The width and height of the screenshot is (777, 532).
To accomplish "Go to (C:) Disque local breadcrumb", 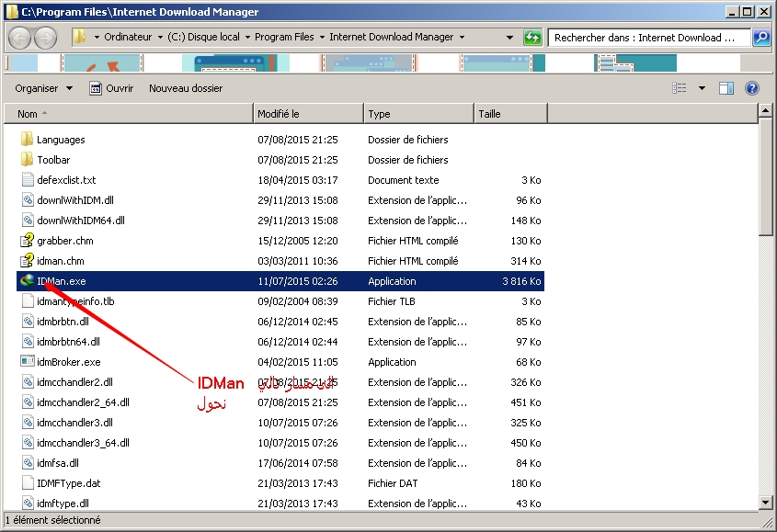I will [x=203, y=37].
